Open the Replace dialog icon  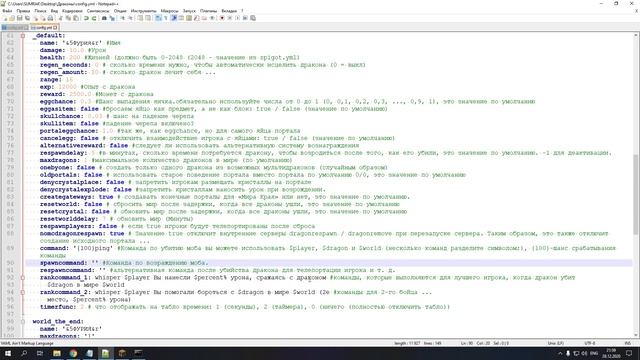point(112,18)
